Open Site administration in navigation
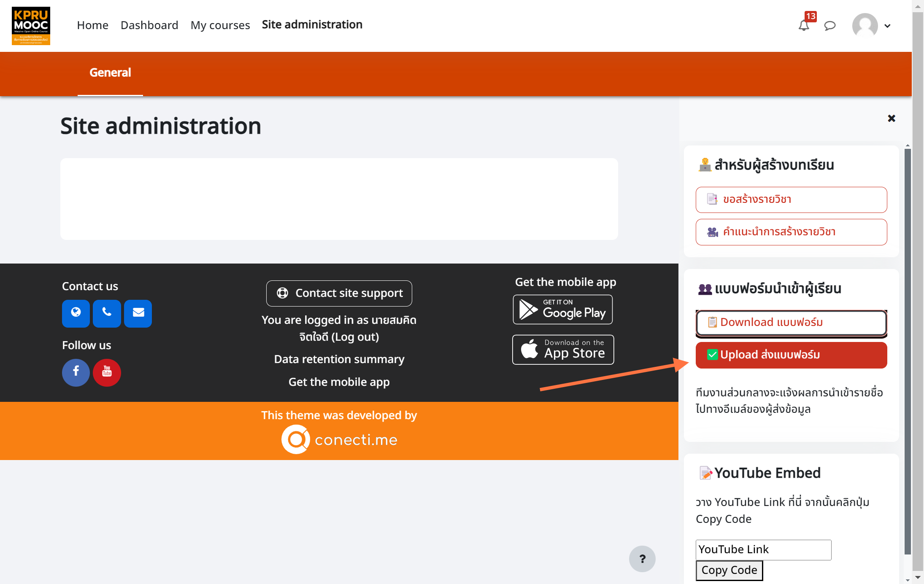Screen dimensions: 924x584 coord(312,25)
